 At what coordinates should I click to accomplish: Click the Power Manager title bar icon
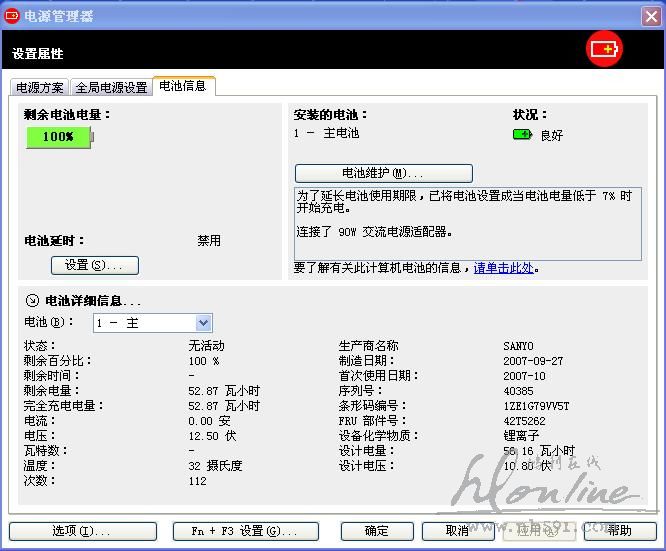tap(12, 14)
